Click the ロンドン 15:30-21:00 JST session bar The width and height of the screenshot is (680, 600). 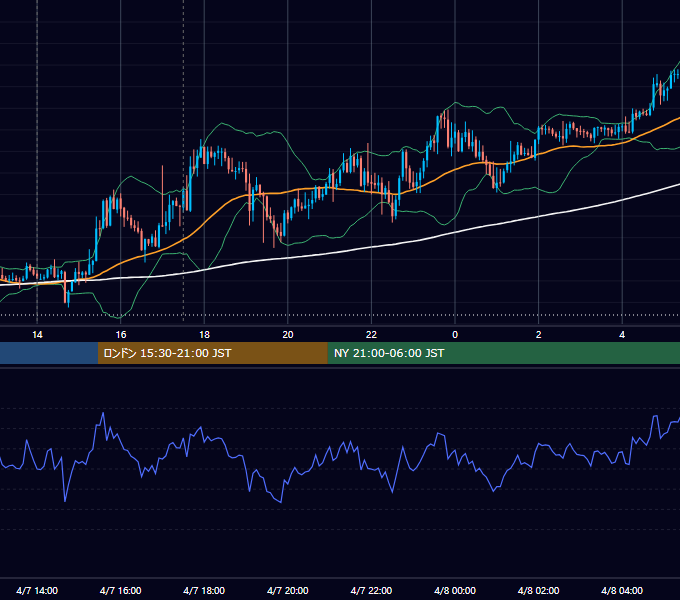pos(212,353)
